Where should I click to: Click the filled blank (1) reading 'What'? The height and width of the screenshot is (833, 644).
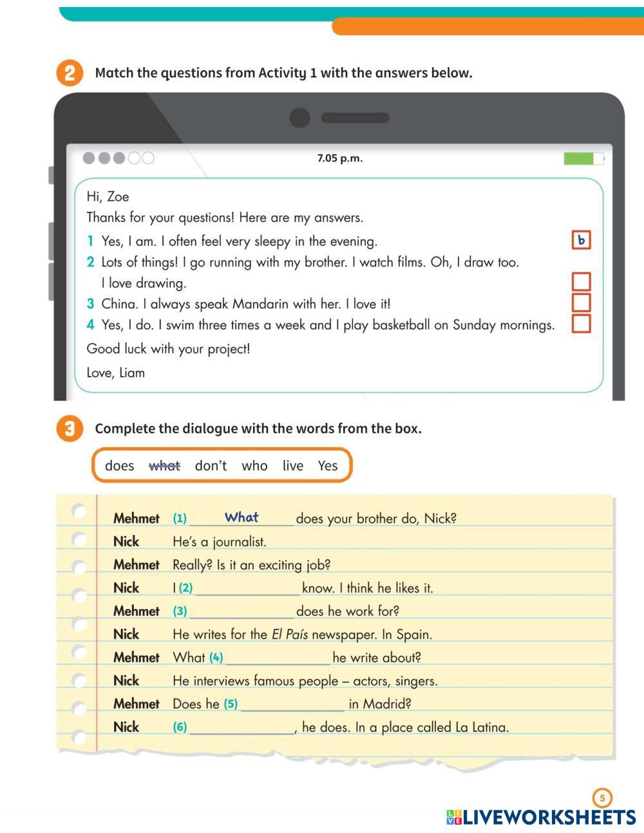242,518
